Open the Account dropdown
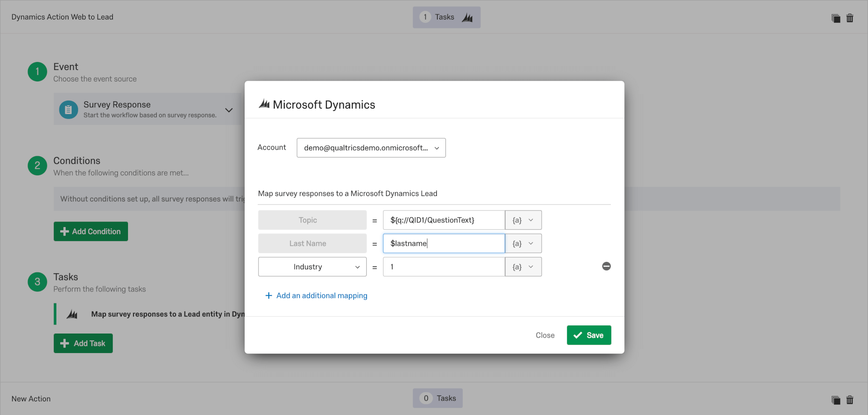Image resolution: width=868 pixels, height=415 pixels. click(x=371, y=148)
